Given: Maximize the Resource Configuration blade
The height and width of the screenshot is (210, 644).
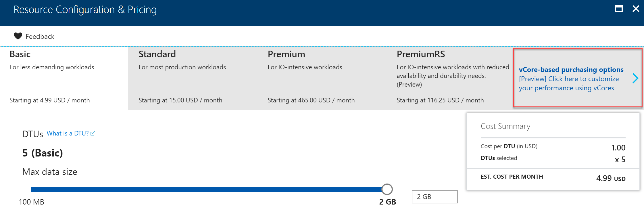Looking at the screenshot, I should 618,9.
